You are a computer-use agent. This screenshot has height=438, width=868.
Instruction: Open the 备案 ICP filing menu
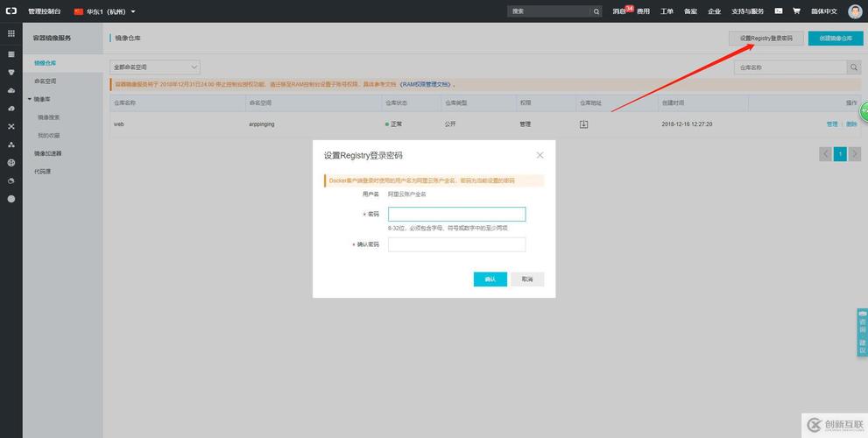point(691,11)
